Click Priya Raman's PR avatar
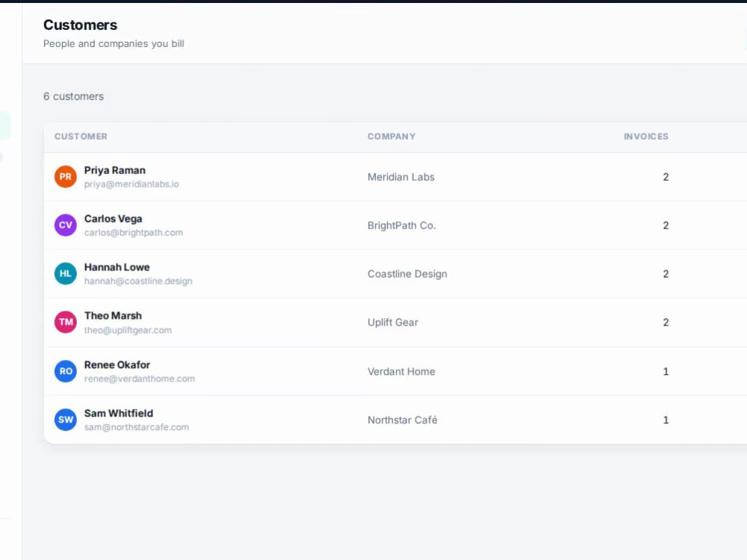Screen dimensions: 747x560 pyautogui.click(x=65, y=177)
